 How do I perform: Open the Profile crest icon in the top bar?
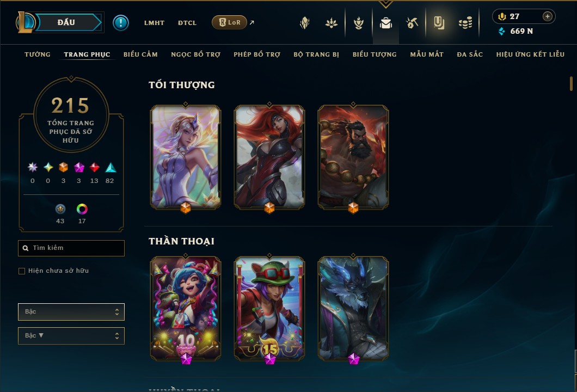[x=305, y=23]
